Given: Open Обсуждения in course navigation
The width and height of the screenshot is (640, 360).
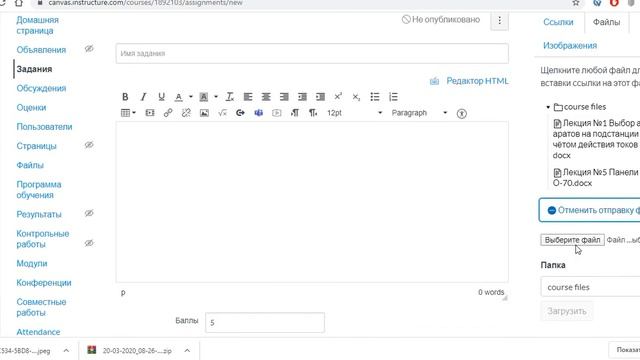Looking at the screenshot, I should 41,88.
